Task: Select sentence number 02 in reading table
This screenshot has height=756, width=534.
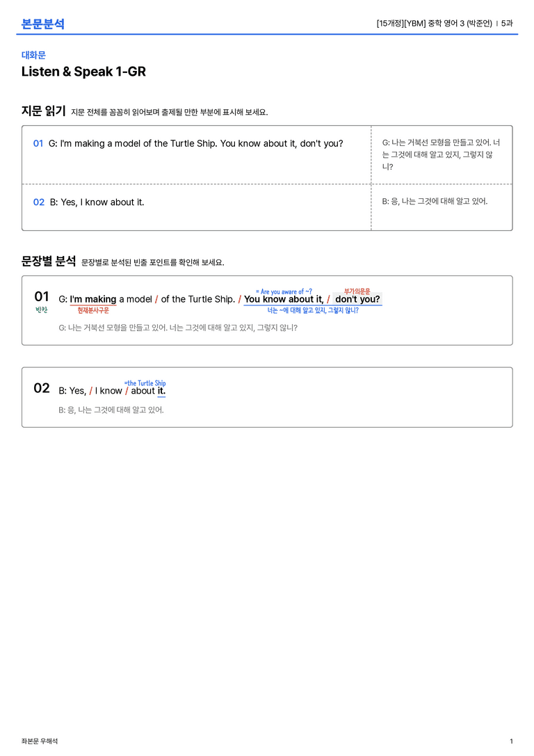Action: click(x=38, y=202)
